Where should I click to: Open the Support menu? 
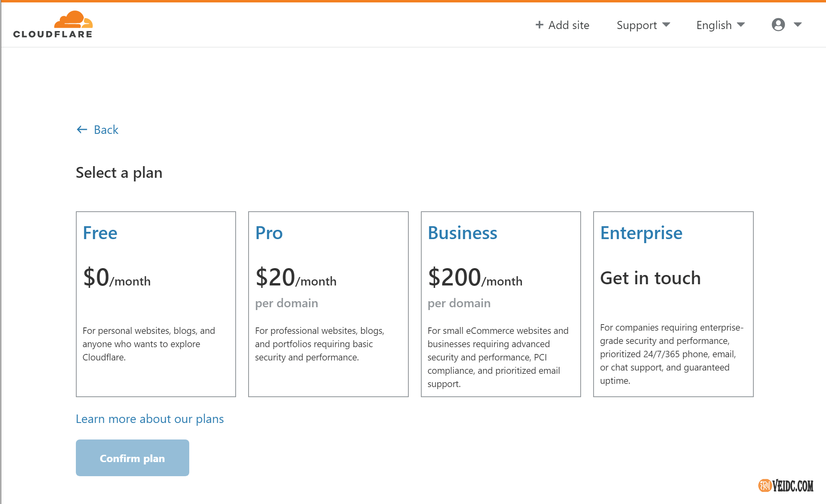coord(637,25)
